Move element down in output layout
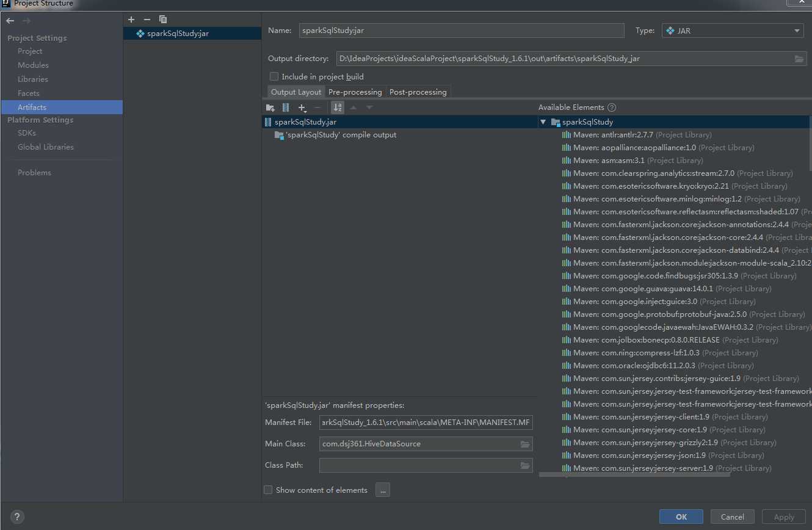 (x=369, y=107)
